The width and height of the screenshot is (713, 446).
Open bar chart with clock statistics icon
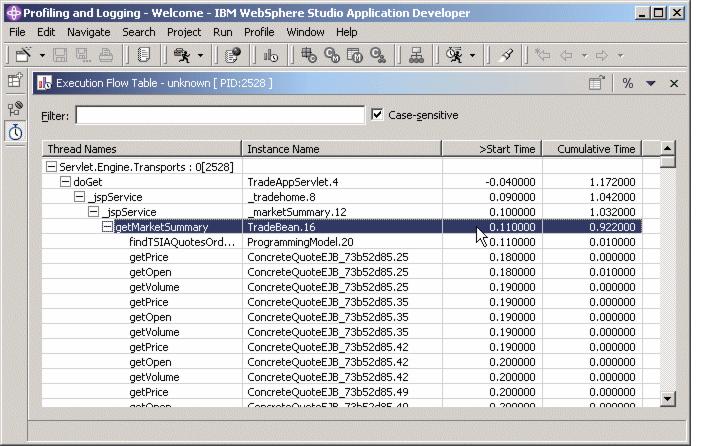point(271,55)
